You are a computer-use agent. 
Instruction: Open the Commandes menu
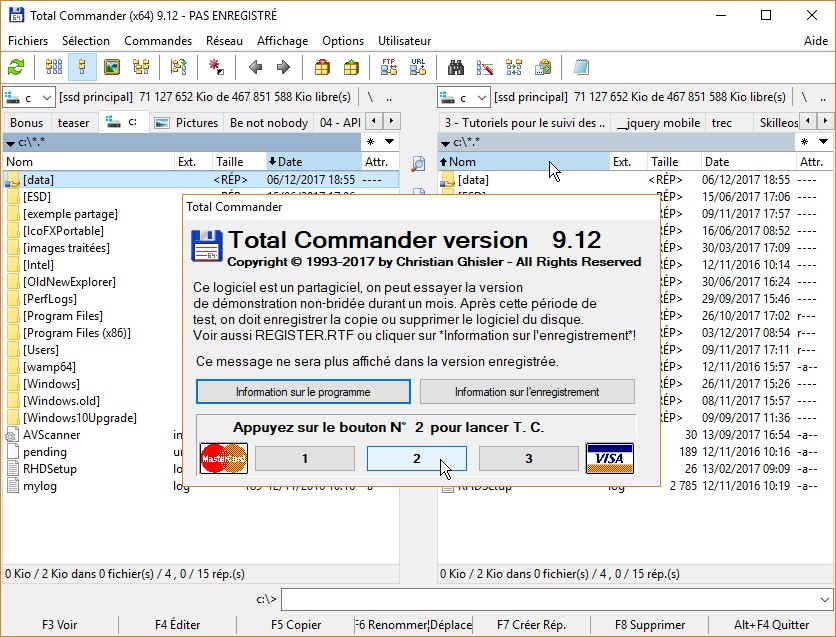pos(158,41)
